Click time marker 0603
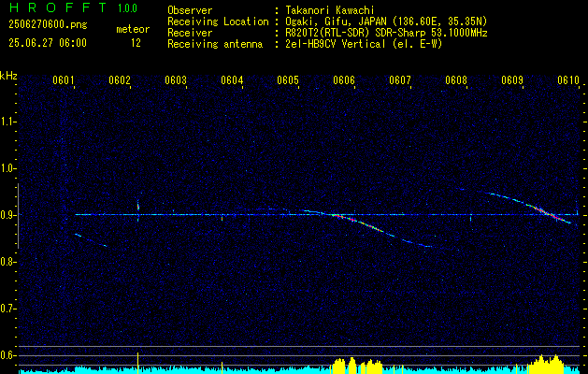This screenshot has height=374, width=588. (x=175, y=80)
